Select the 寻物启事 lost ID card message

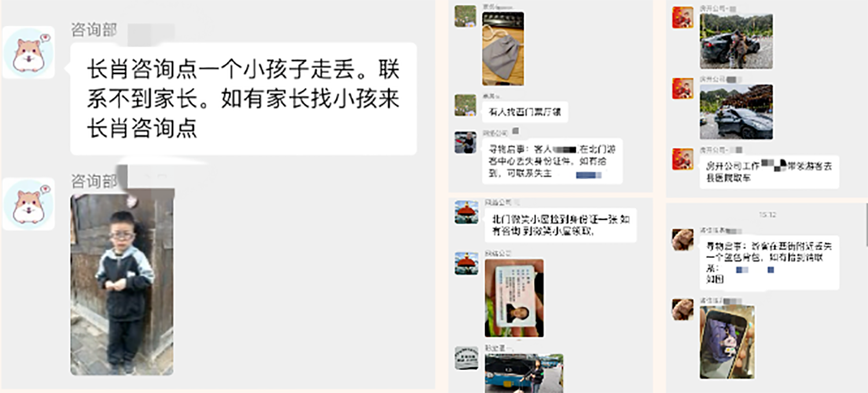(552, 161)
